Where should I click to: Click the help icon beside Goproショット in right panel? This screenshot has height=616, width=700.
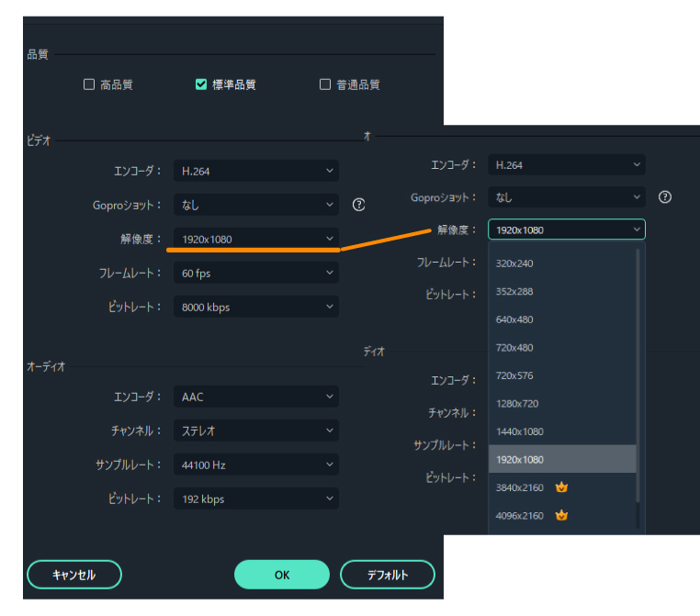click(665, 197)
